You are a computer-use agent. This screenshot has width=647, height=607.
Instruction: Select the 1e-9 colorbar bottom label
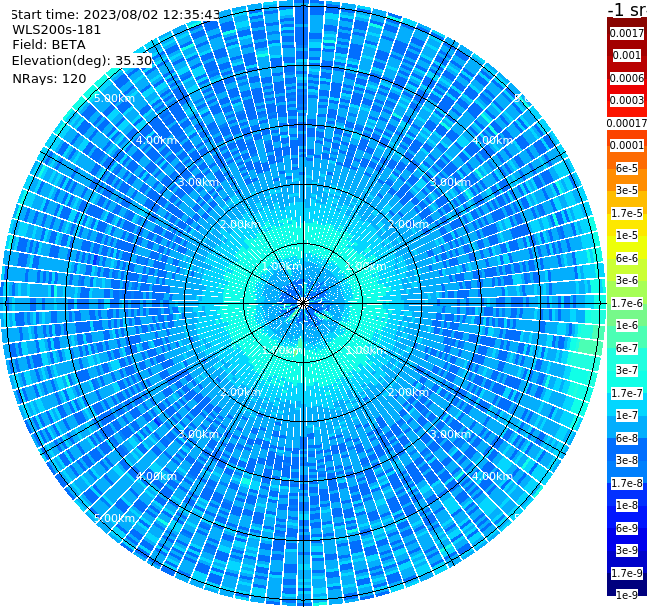[x=627, y=595]
